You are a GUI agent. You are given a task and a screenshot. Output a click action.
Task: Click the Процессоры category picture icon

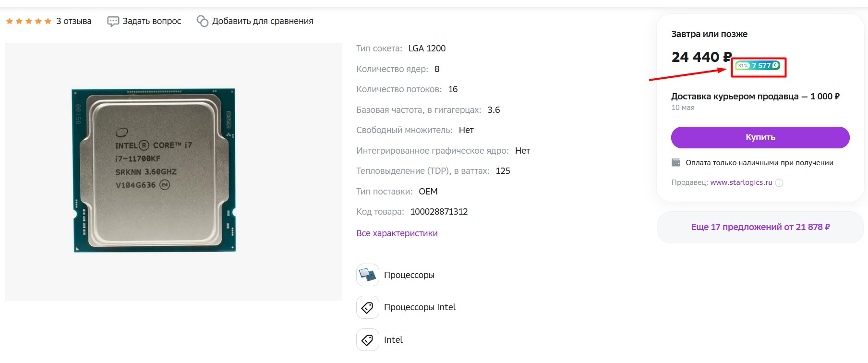(368, 275)
